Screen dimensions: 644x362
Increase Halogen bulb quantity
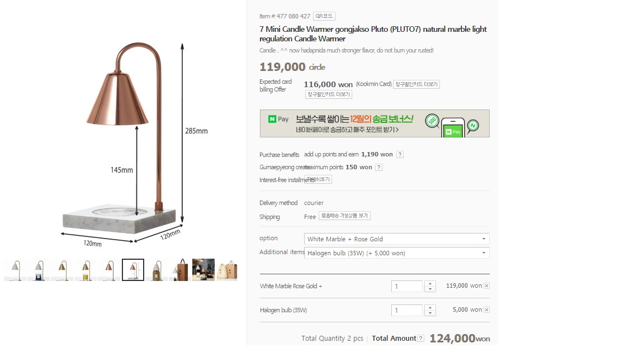point(430,307)
